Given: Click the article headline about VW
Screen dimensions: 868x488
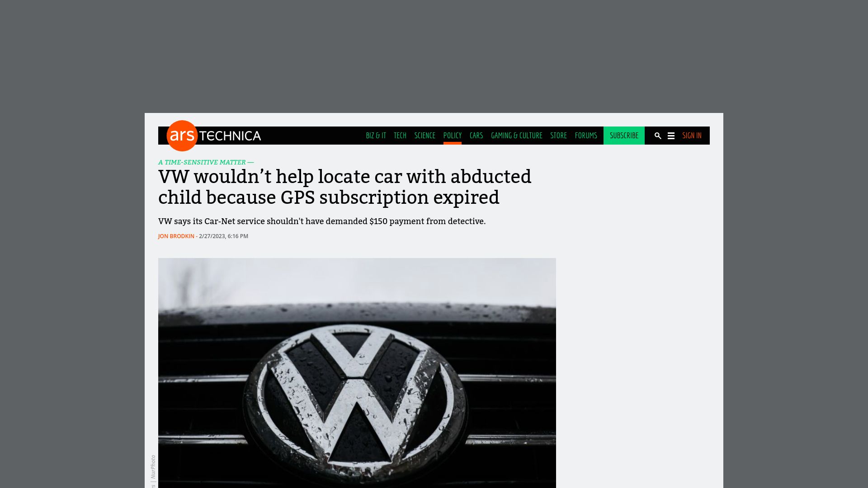Looking at the screenshot, I should (x=345, y=187).
